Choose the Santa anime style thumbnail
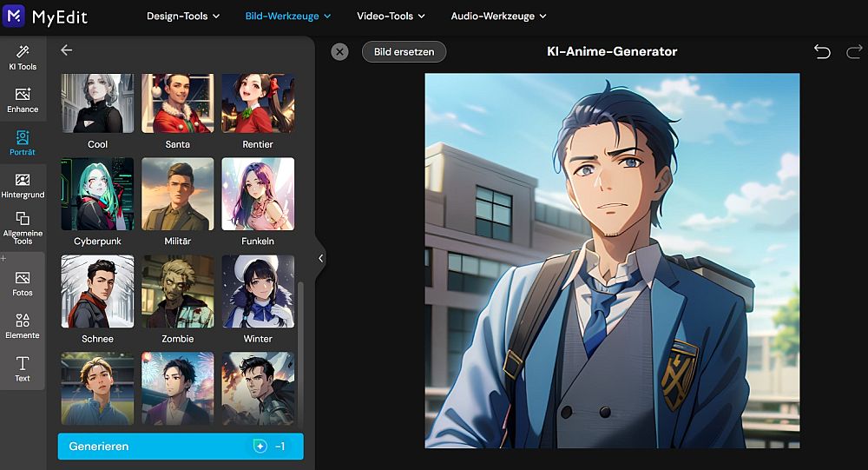 pos(178,103)
